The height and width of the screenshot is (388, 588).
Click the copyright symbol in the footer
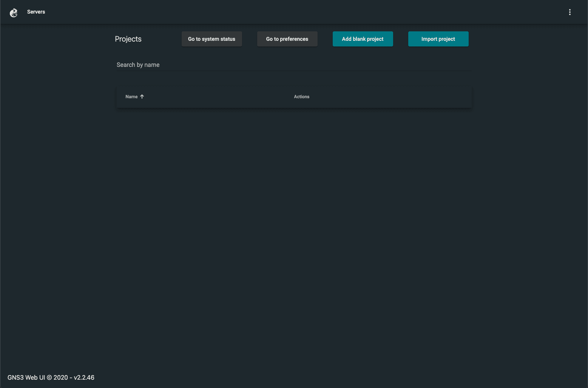tap(49, 377)
